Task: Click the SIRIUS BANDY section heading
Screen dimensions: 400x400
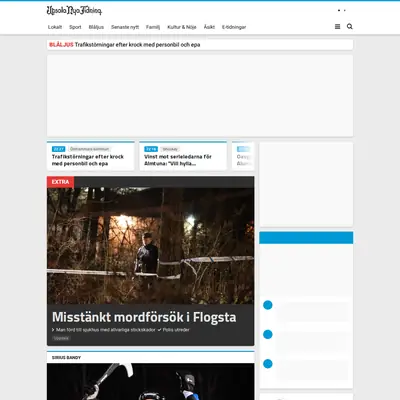Action: 66,357
